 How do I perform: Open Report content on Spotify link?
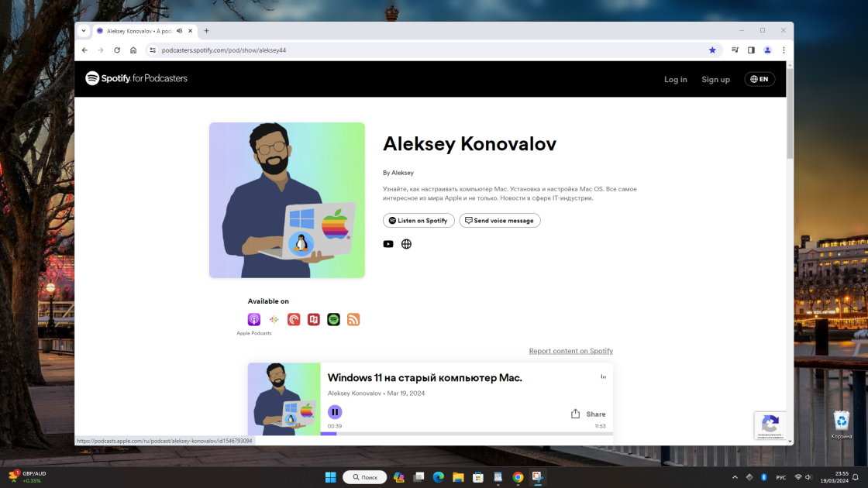point(570,351)
